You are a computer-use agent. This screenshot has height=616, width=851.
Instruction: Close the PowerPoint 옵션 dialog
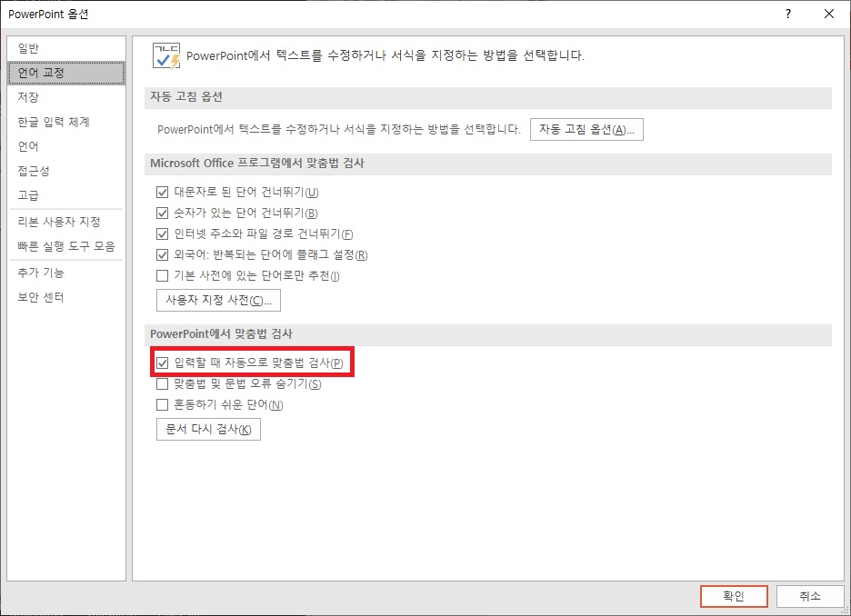point(829,15)
